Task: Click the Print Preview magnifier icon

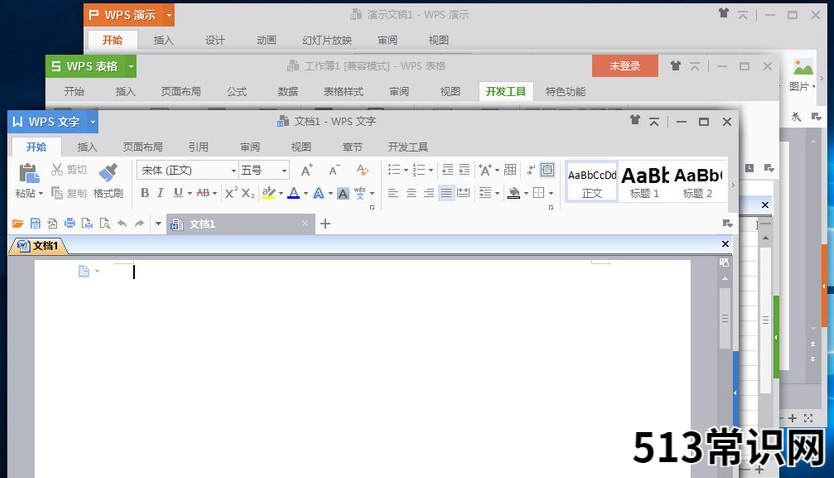Action: pos(105,224)
